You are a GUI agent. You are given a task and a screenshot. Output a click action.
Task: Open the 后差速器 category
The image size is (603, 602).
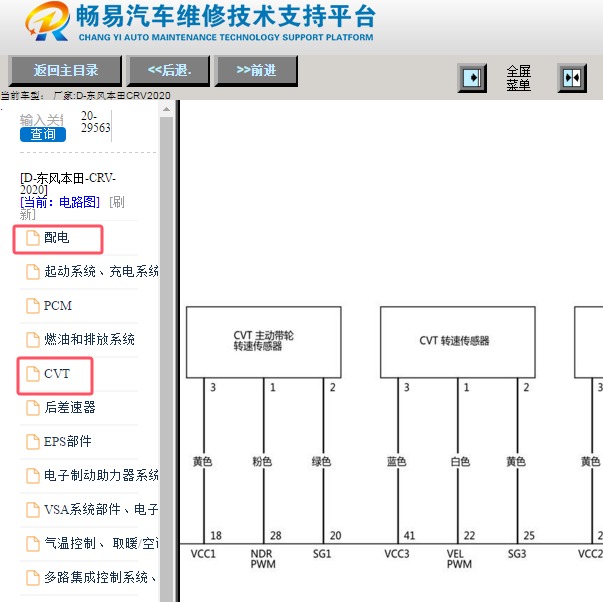[x=70, y=407]
